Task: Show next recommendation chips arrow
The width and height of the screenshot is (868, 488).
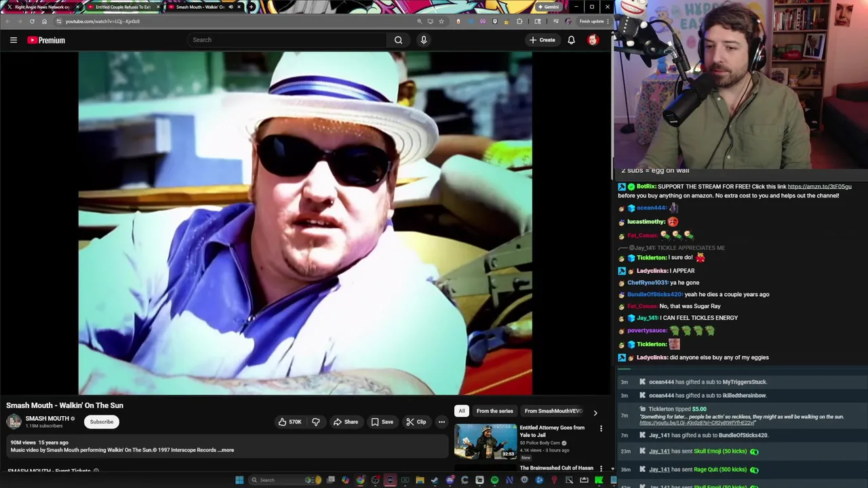Action: pos(595,412)
